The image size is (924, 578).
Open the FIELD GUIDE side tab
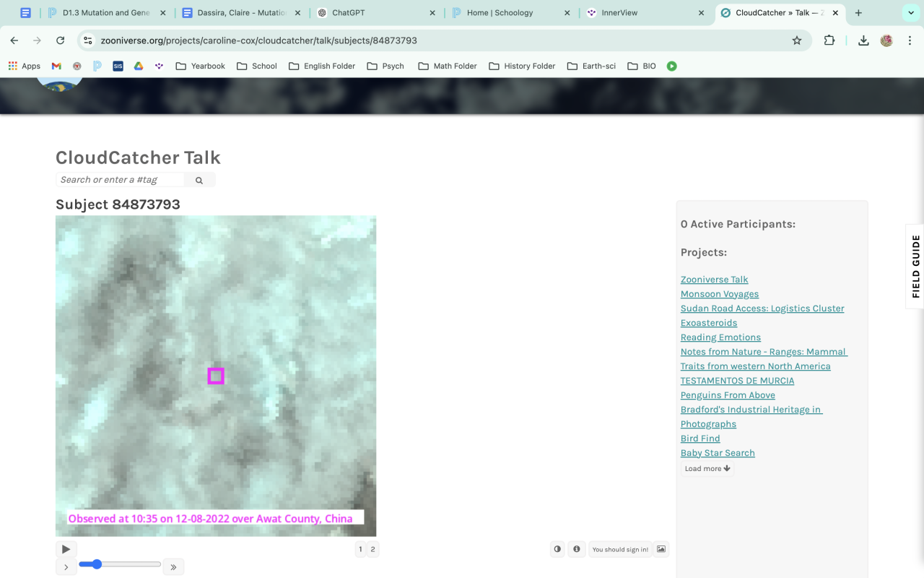coord(915,267)
